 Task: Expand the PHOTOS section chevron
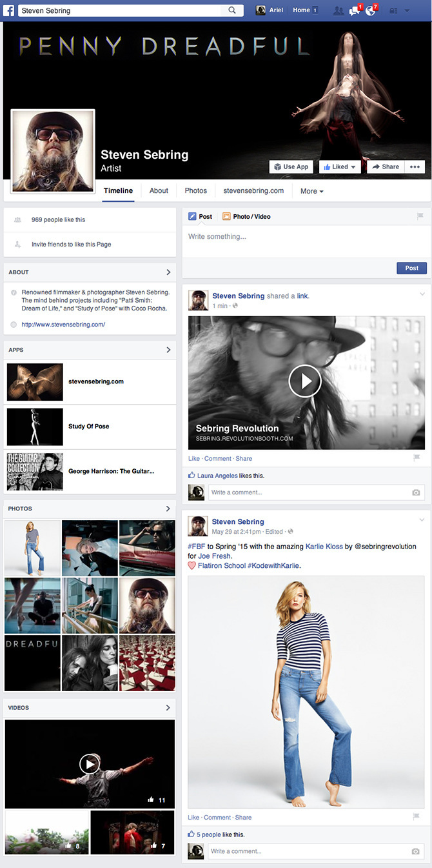point(168,509)
